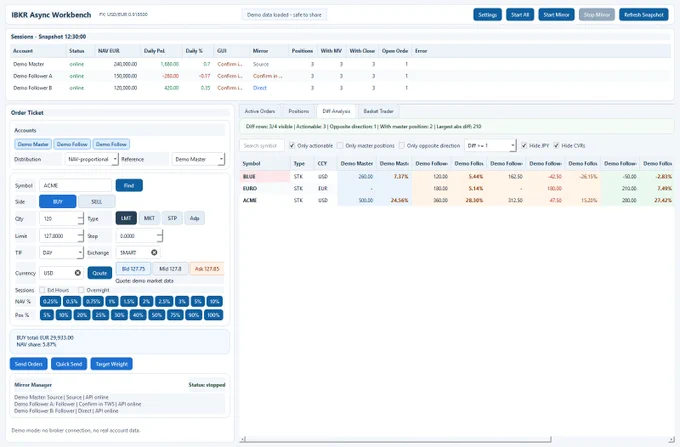
Task: Select Demo Follower A session row
Action: (340, 75)
